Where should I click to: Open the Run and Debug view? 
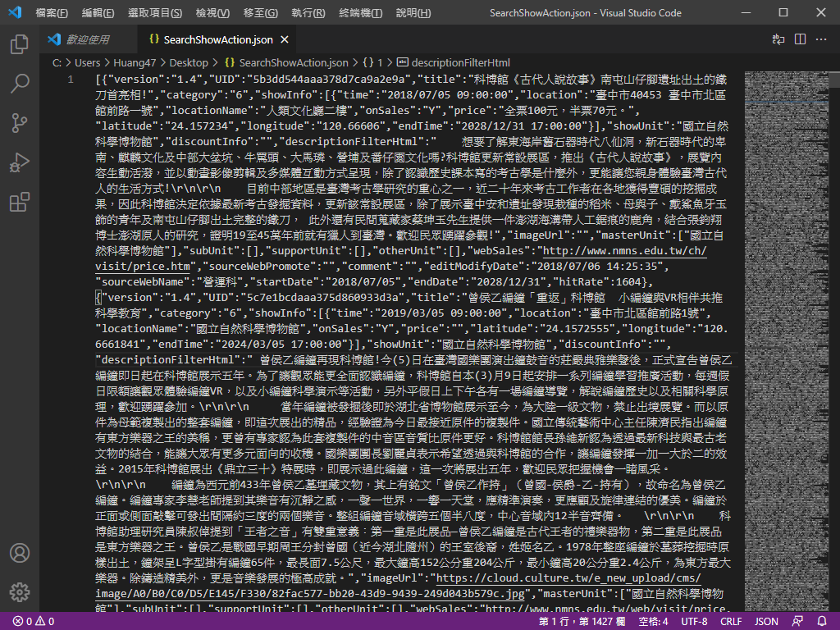(x=20, y=163)
